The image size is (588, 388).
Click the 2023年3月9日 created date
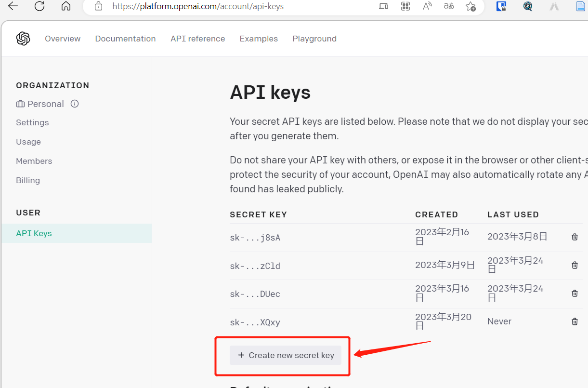point(445,265)
